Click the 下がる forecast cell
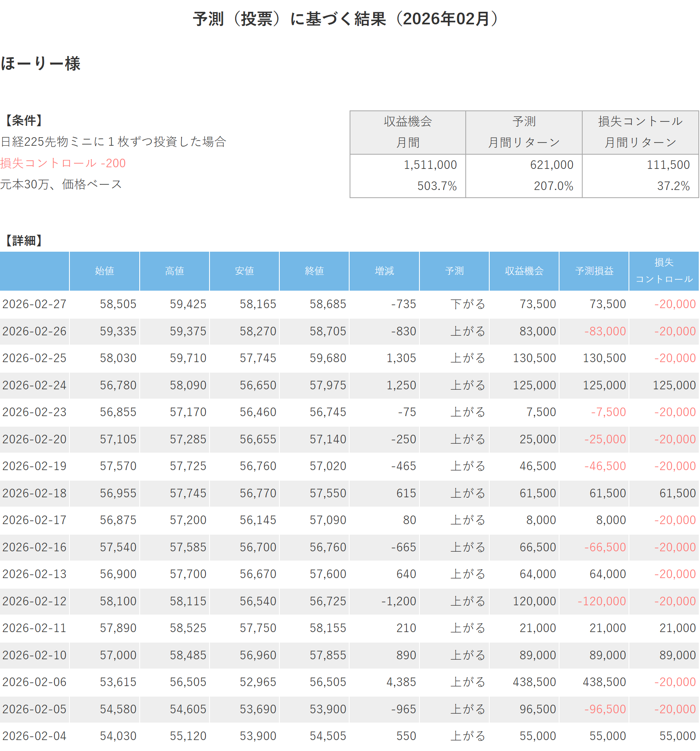Image resolution: width=700 pixels, height=751 pixels. 468,304
